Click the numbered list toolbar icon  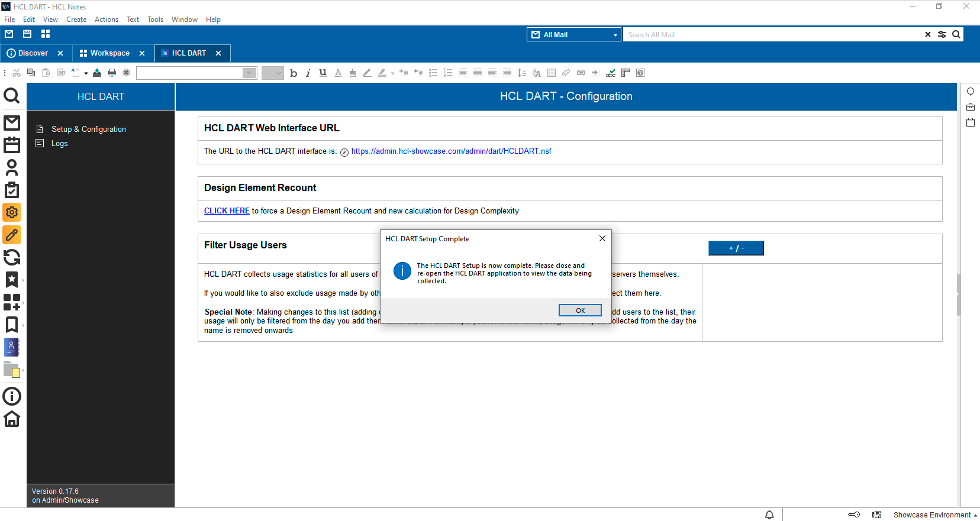point(448,73)
